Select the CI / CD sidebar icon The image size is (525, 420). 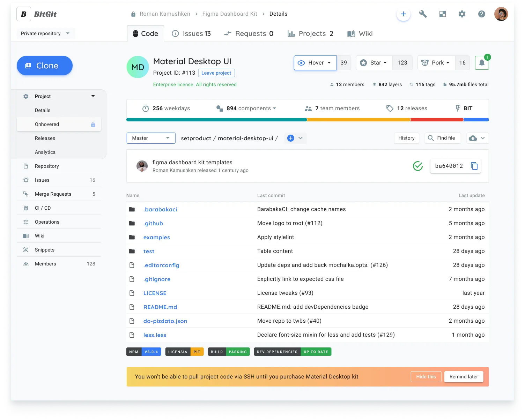(26, 208)
